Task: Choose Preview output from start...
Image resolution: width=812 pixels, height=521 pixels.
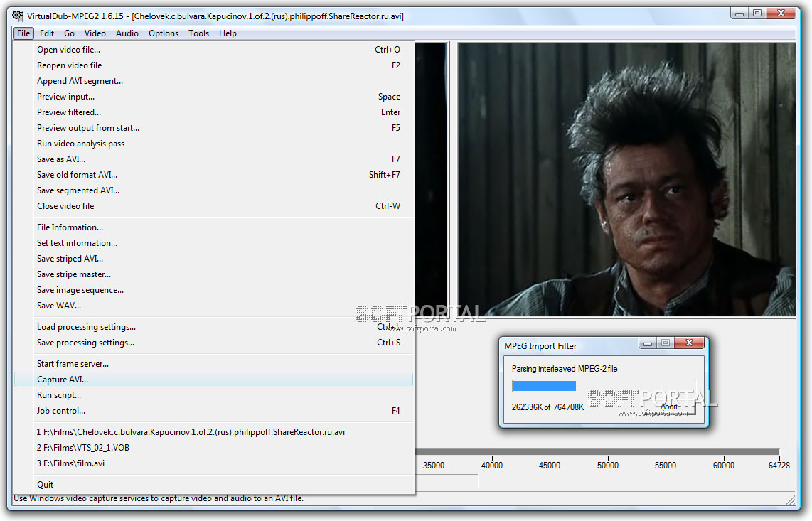Action: pos(213,128)
